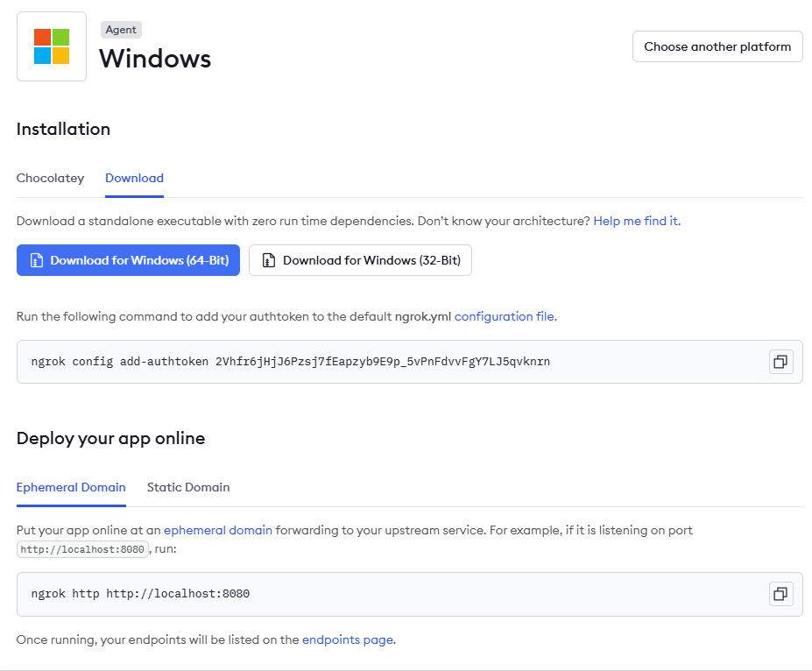Click the Download for Windows (32-Bit) button
Screen dimensions: 812x671
(360, 260)
